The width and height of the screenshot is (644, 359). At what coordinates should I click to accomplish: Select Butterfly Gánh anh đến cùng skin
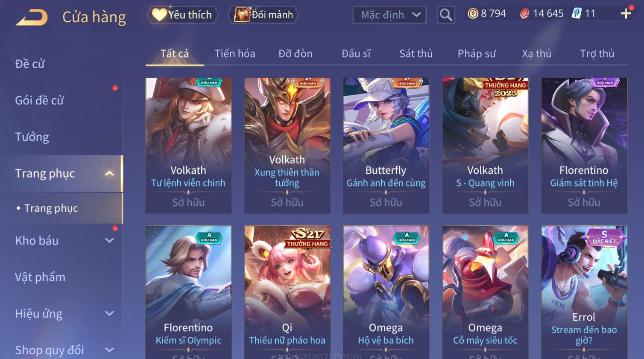386,145
